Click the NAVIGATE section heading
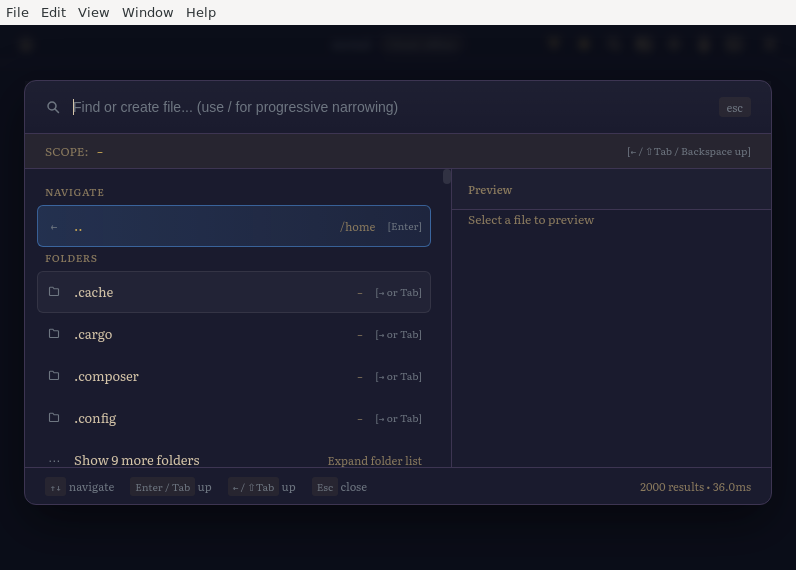The width and height of the screenshot is (796, 570). click(x=75, y=192)
